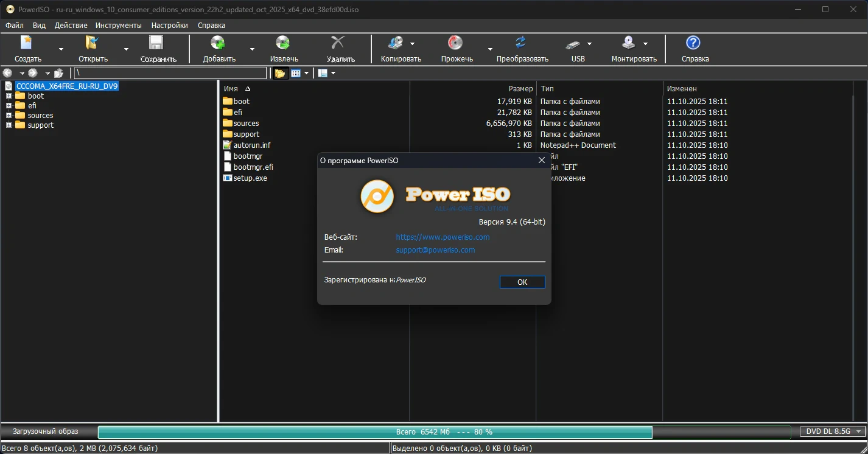Viewport: 868px width, 454px height.
Task: Open the Справка help icon in toolbar
Action: coord(693,43)
